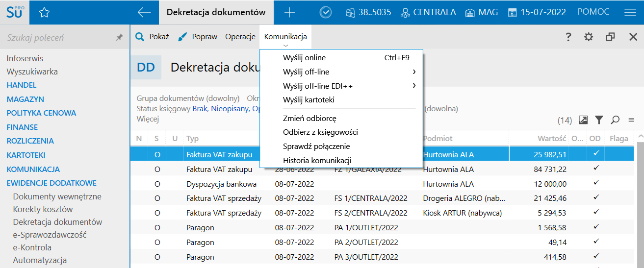The height and width of the screenshot is (268, 644).
Task: Click the search magnifier above table
Action: pyautogui.click(x=615, y=120)
